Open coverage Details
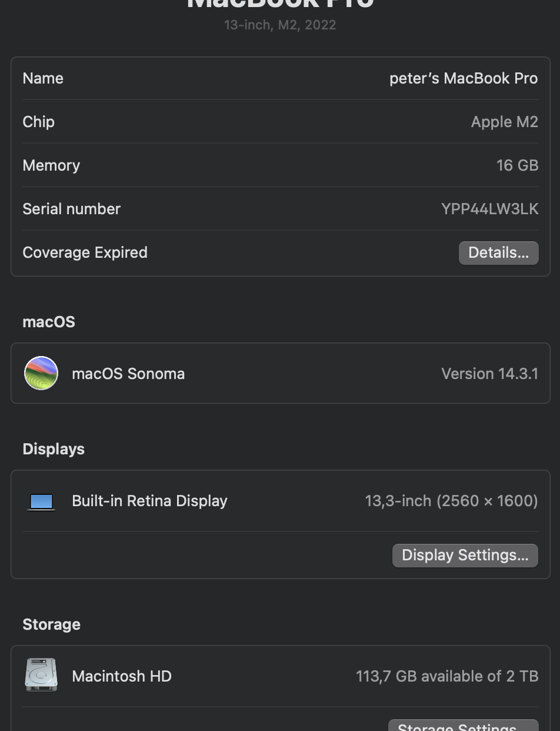 [498, 253]
